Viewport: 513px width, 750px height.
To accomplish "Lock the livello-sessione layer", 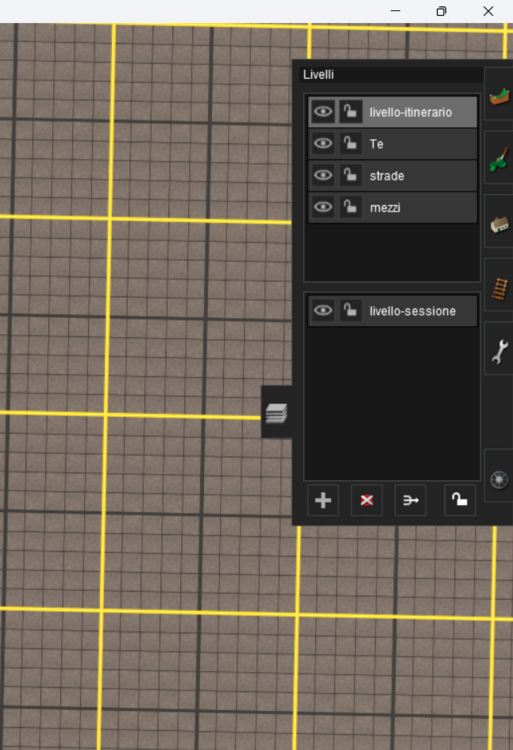I will (x=350, y=311).
